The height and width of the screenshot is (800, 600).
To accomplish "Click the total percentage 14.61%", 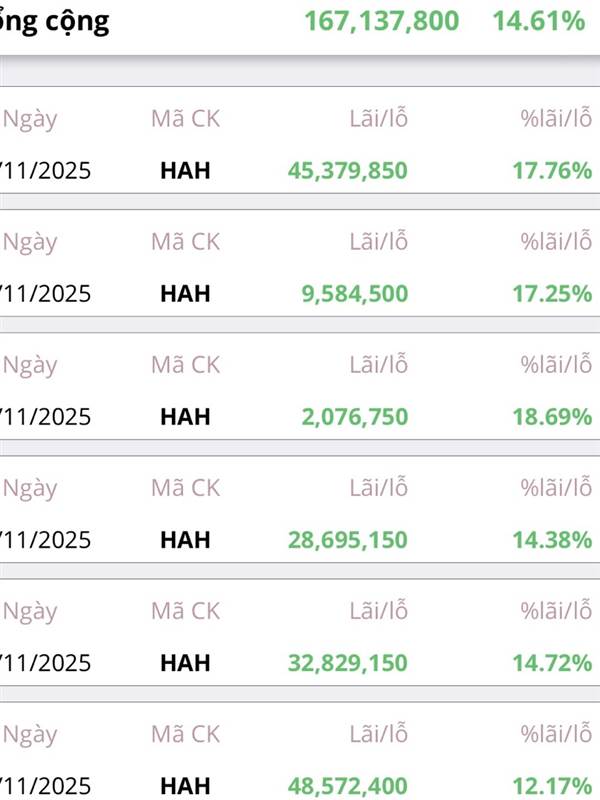I will (x=538, y=21).
